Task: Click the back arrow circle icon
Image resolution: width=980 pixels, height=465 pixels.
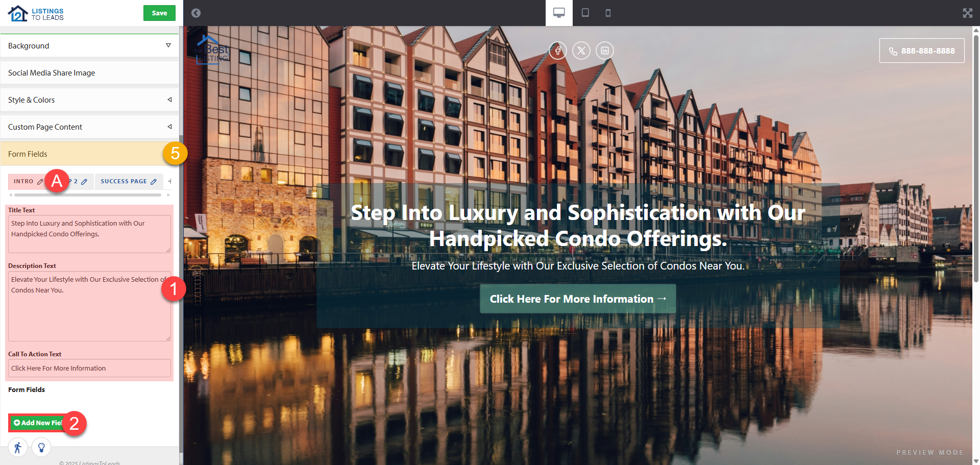Action: click(x=196, y=13)
